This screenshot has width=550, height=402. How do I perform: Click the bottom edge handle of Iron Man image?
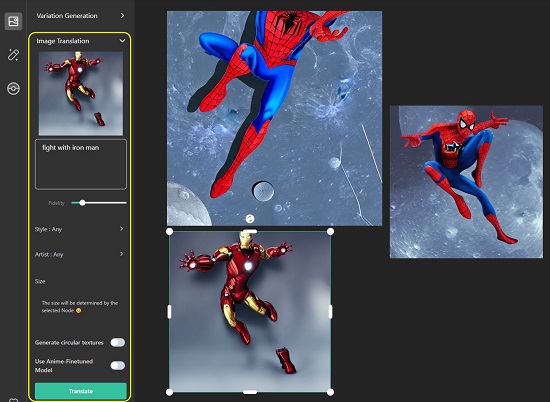tap(250, 392)
